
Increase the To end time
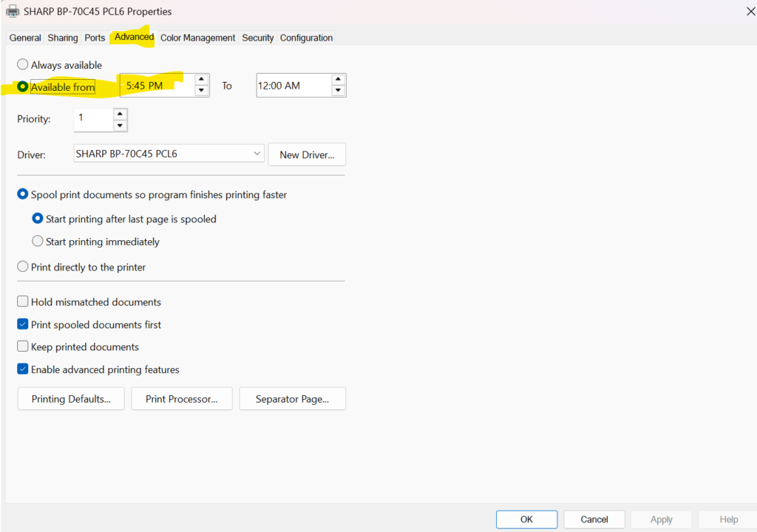tap(338, 80)
